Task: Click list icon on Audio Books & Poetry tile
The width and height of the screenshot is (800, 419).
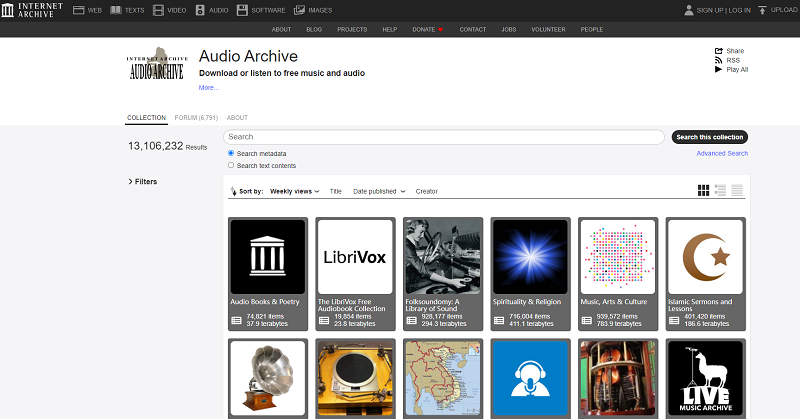Action: [x=236, y=321]
